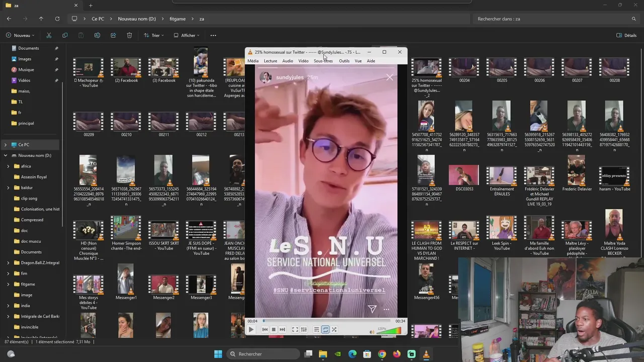The image size is (644, 362).
Task: Open Google Chrome from the taskbar
Action: [382, 354]
